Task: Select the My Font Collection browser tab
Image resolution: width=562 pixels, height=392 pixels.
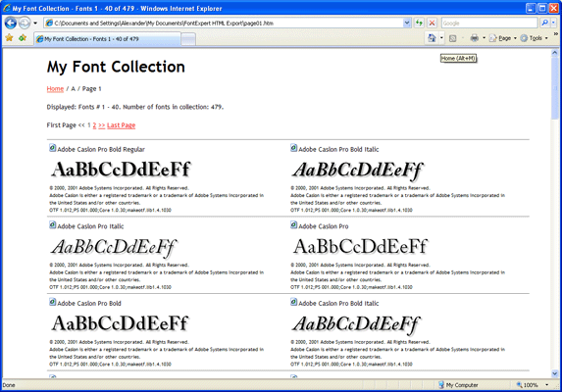Action: (x=107, y=39)
